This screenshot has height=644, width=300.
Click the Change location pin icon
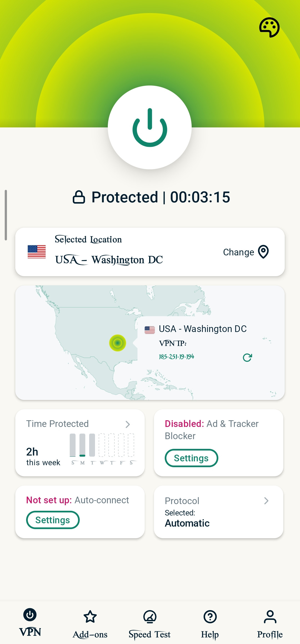point(263,252)
